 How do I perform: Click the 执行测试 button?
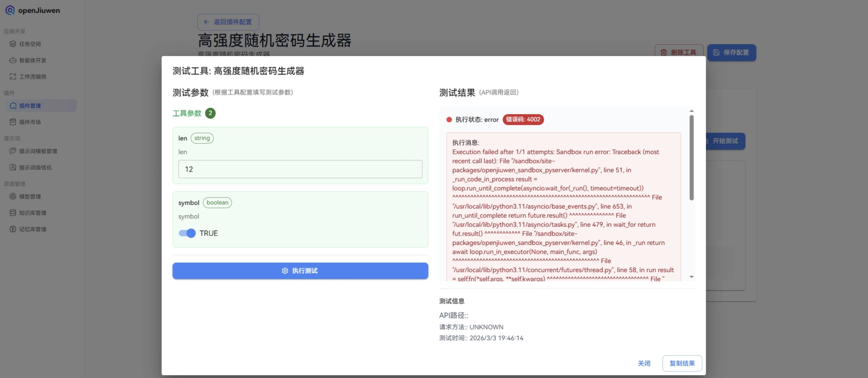(300, 271)
